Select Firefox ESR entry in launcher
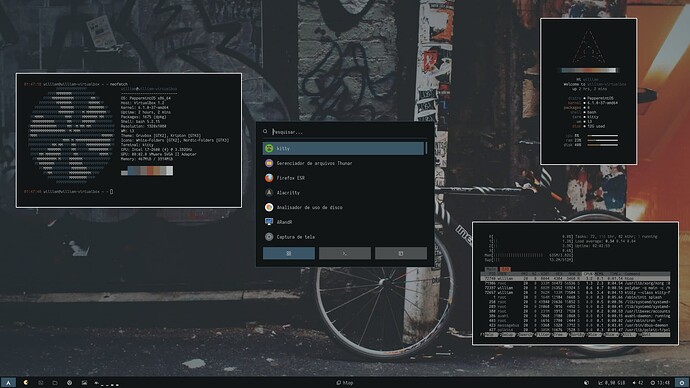 point(343,178)
